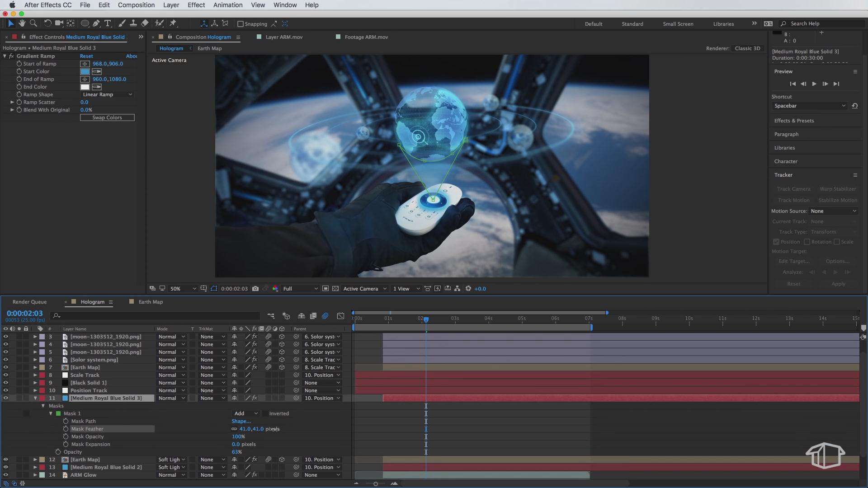Toggle the Mask 1 Inverted checkbox
868x488 pixels.
265,413
